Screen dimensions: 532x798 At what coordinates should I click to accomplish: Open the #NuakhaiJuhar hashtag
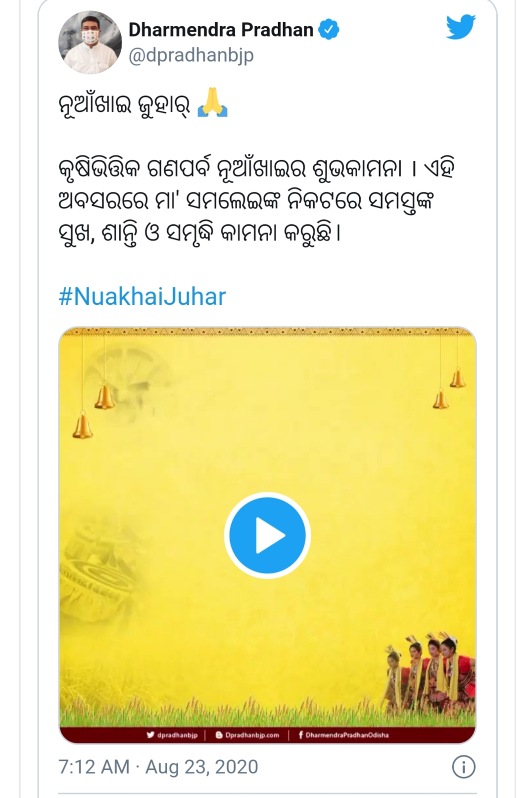[x=142, y=297]
